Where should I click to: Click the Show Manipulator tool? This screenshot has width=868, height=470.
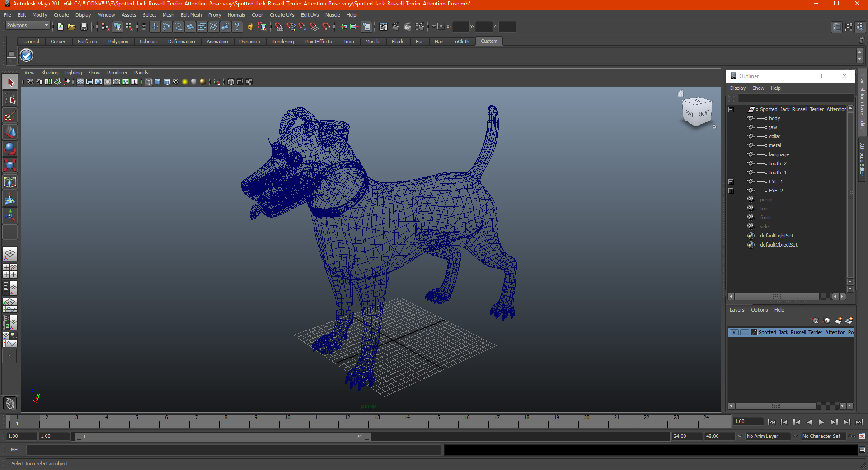pos(10,215)
